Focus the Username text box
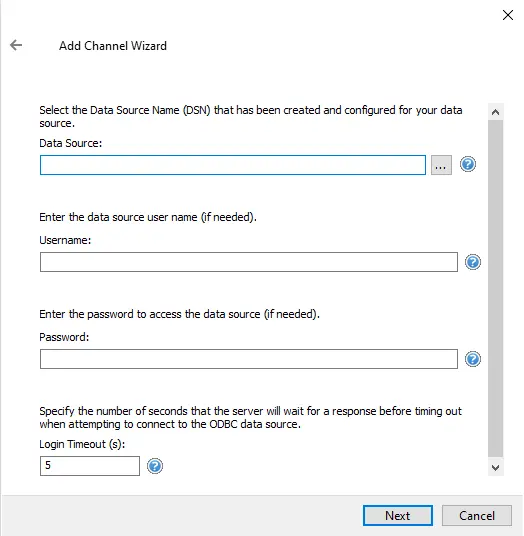Viewport: 524px width, 536px height. tap(249, 262)
